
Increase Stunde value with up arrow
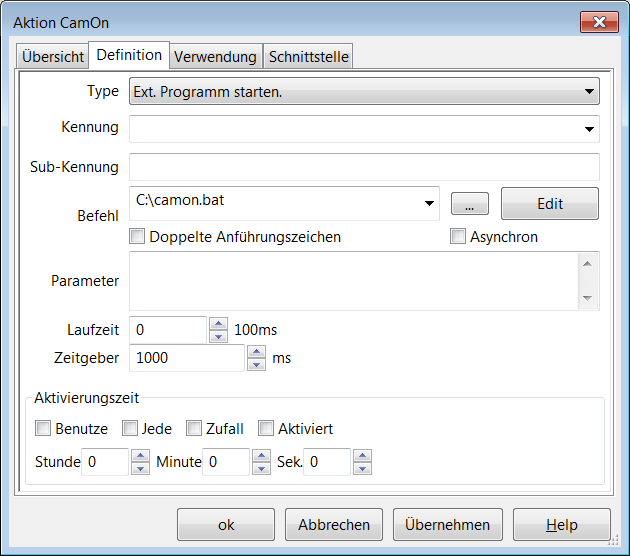click(x=140, y=455)
